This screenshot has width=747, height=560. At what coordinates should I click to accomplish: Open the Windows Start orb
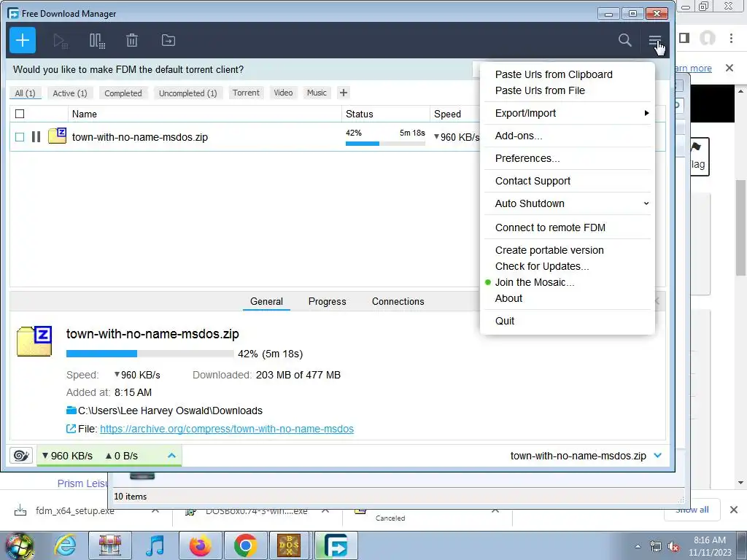pos(19,546)
